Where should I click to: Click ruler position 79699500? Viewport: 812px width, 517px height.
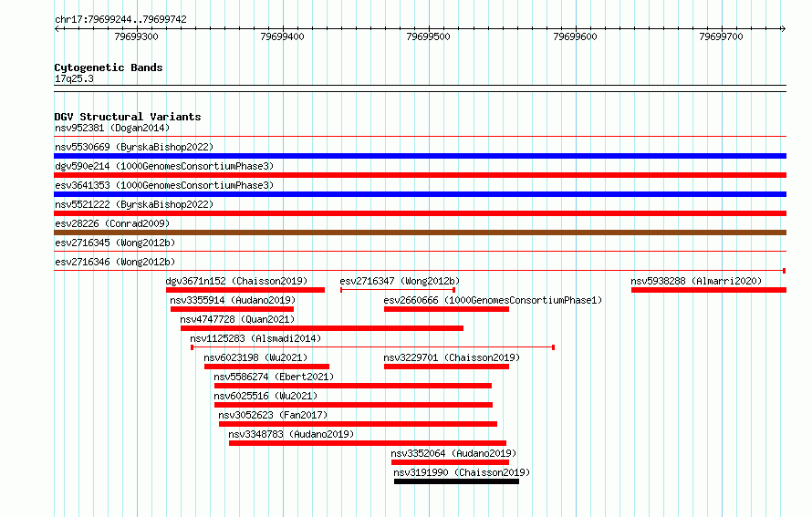[428, 36]
